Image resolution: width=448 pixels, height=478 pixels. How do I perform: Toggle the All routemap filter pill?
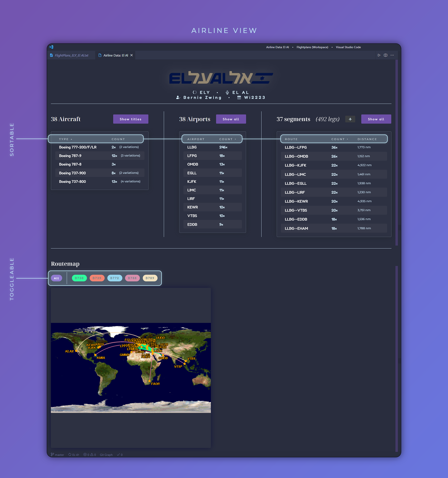(x=56, y=278)
